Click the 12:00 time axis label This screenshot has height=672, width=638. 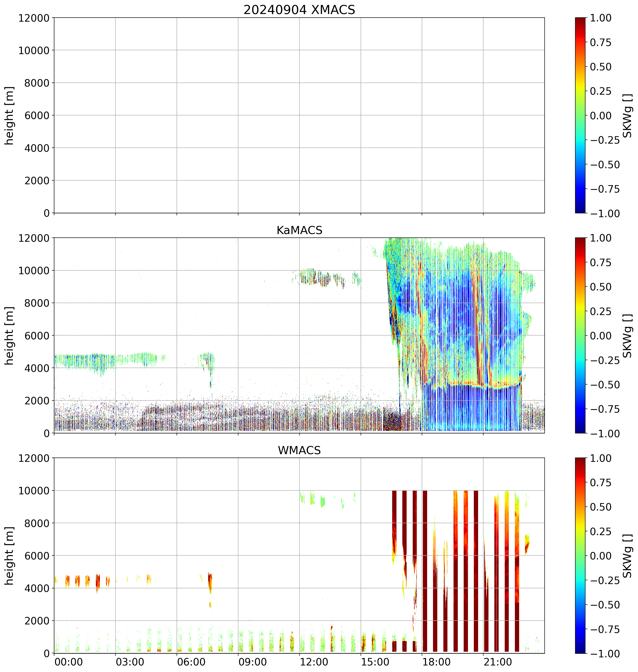coord(313,662)
